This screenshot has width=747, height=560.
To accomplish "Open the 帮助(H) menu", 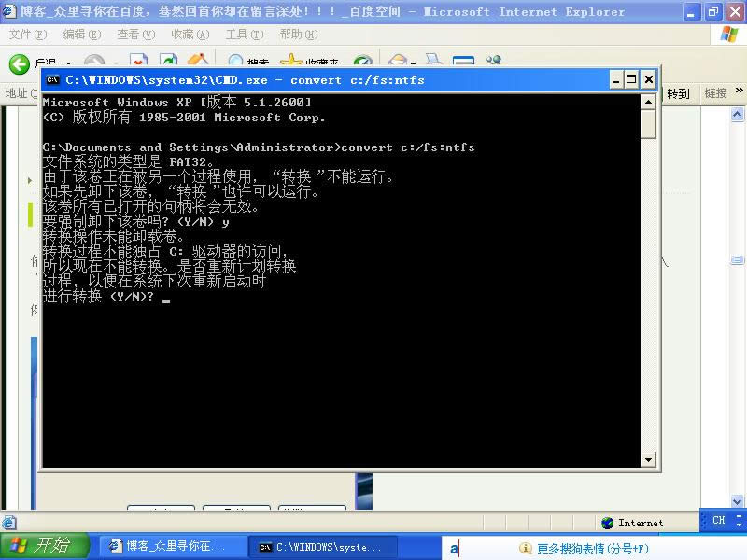I will 298,35.
